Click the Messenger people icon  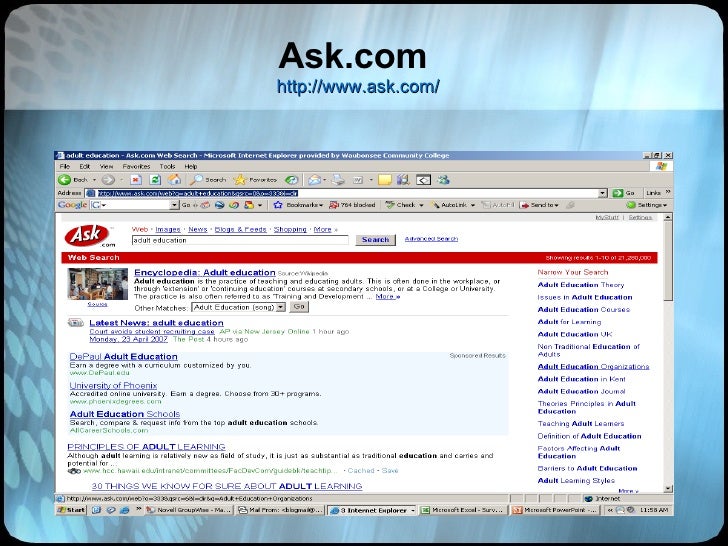(x=443, y=180)
